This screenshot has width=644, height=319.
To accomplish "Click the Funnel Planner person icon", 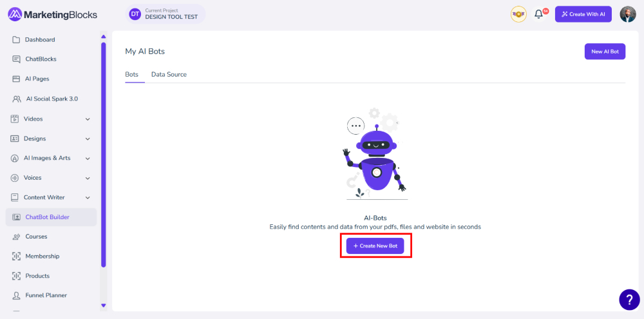I will pyautogui.click(x=17, y=296).
